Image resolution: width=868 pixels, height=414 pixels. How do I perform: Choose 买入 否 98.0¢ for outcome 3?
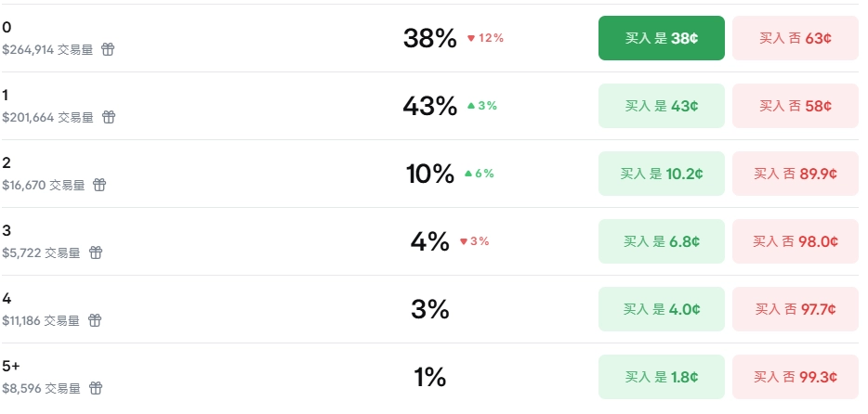tap(795, 241)
